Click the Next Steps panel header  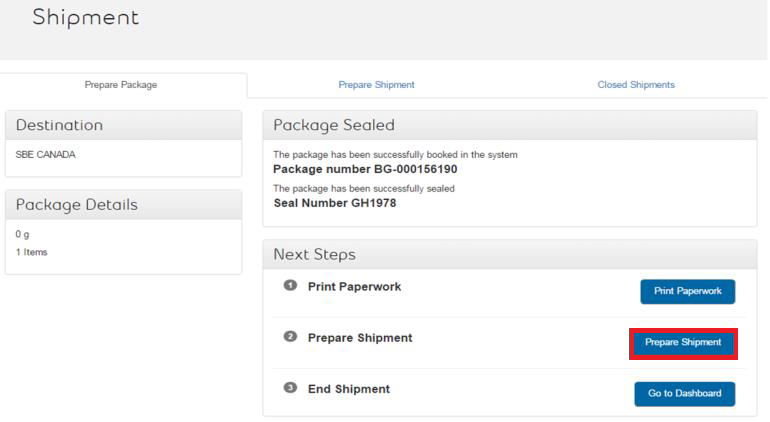pyautogui.click(x=315, y=255)
